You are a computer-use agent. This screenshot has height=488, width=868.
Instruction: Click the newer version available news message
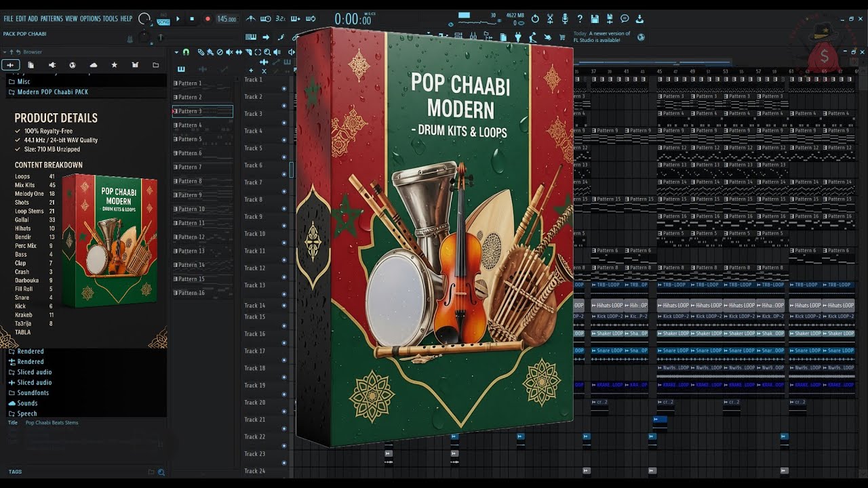coord(601,37)
